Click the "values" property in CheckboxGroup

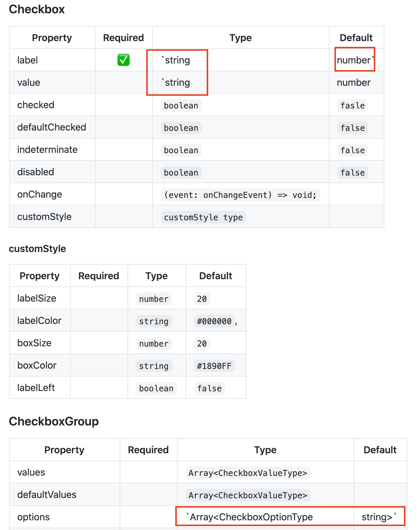tap(31, 472)
